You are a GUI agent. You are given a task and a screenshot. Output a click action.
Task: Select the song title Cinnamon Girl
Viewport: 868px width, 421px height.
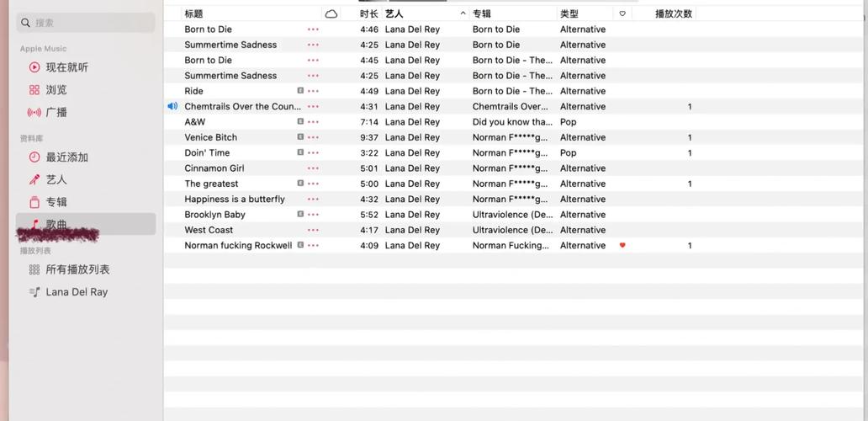[214, 168]
